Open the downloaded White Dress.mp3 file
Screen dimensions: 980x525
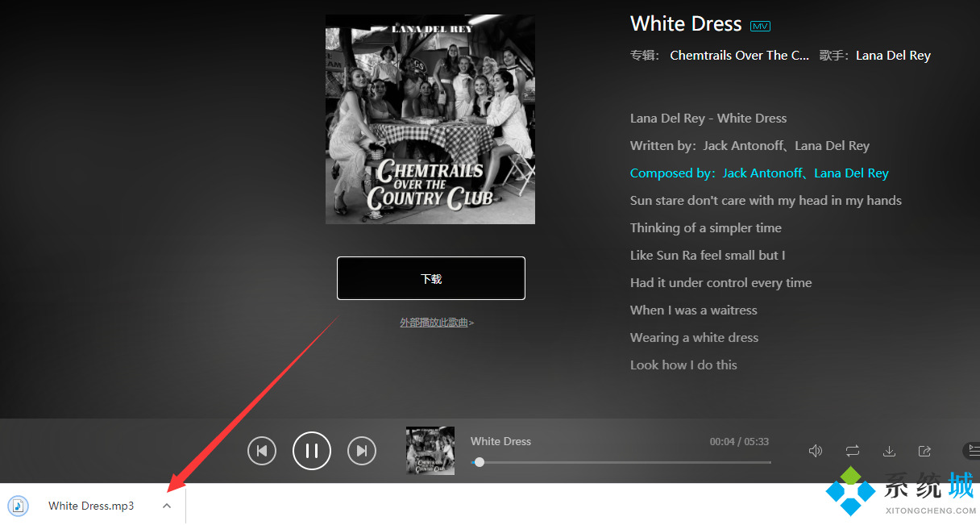(91, 506)
